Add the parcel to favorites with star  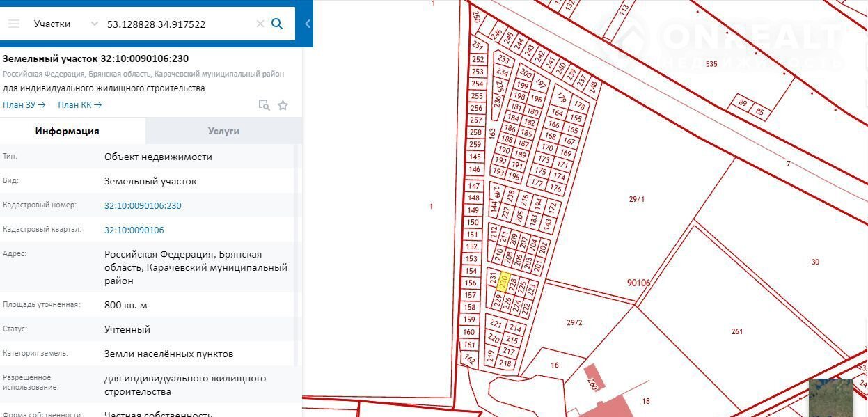coord(283,105)
